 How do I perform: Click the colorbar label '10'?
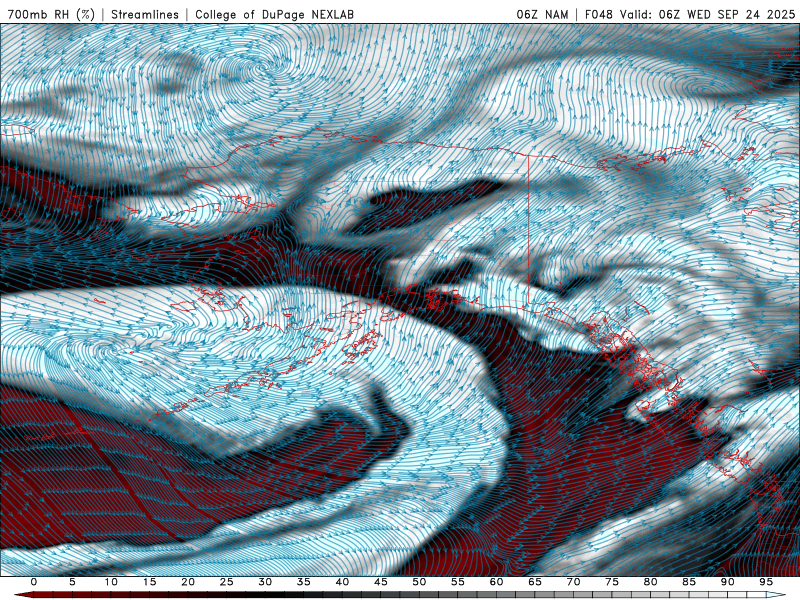[x=111, y=582]
